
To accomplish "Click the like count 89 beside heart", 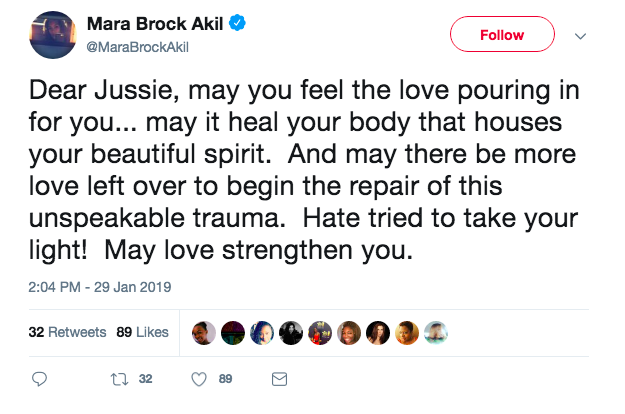I will click(x=225, y=379).
